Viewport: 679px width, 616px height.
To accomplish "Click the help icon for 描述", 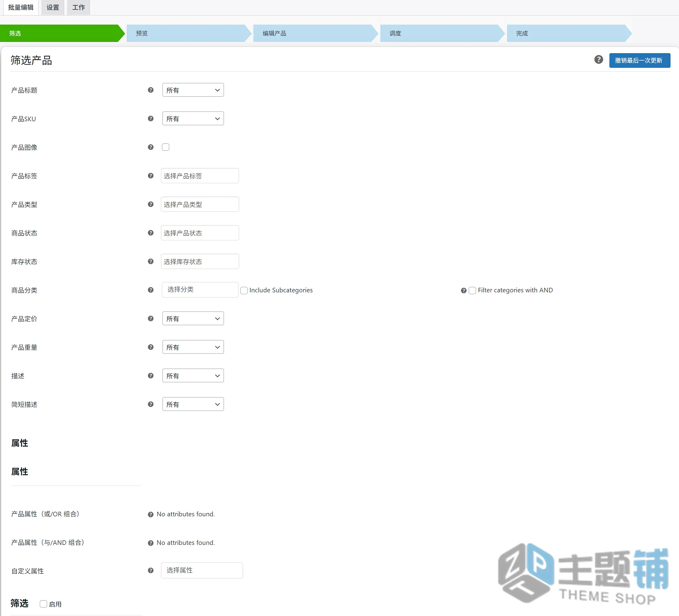I will pyautogui.click(x=151, y=376).
